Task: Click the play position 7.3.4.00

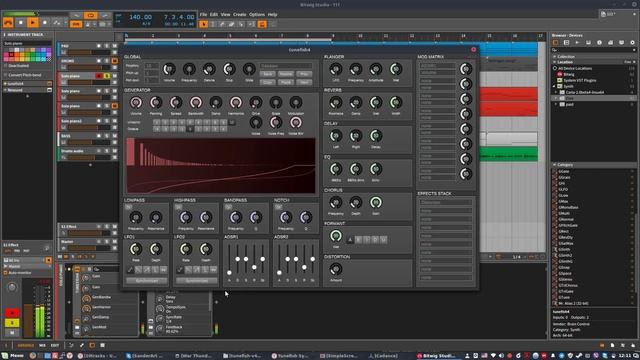Action: click(179, 17)
